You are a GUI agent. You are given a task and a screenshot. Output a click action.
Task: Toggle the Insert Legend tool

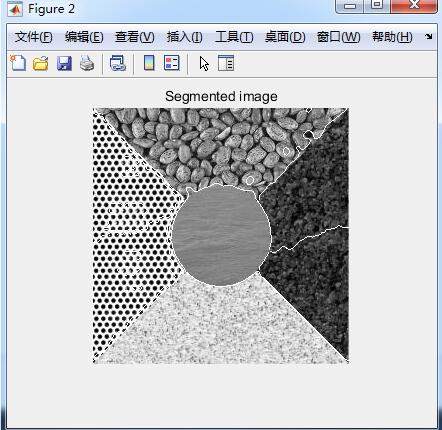[x=172, y=63]
